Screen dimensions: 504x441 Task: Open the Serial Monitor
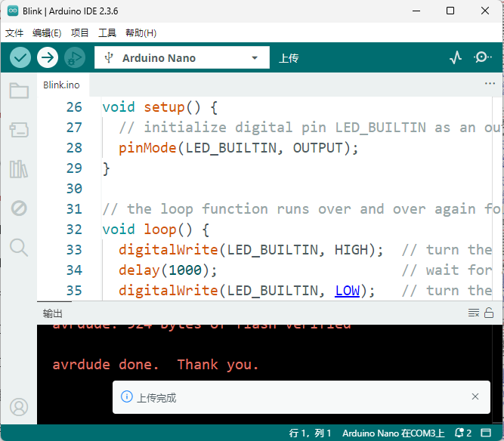pos(482,57)
